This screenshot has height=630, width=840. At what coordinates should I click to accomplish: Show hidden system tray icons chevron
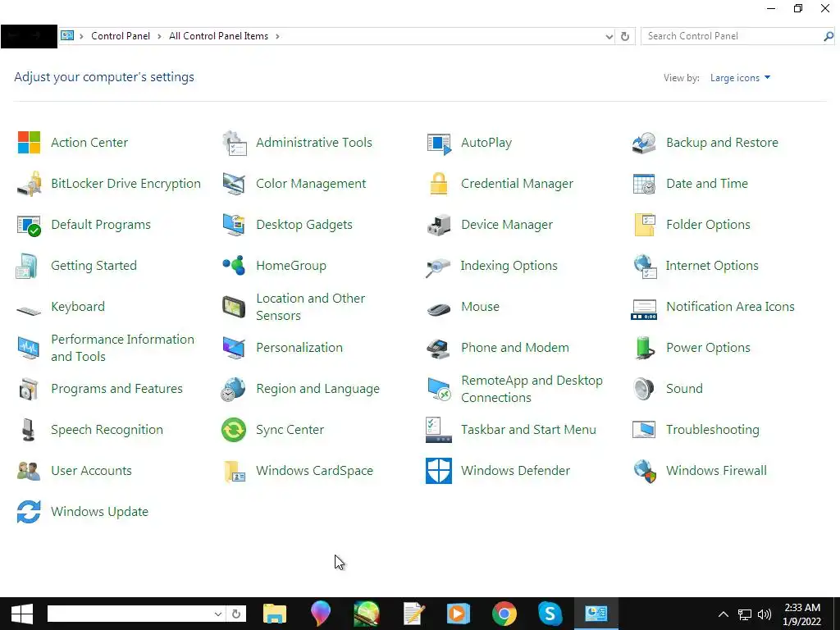pyautogui.click(x=724, y=614)
